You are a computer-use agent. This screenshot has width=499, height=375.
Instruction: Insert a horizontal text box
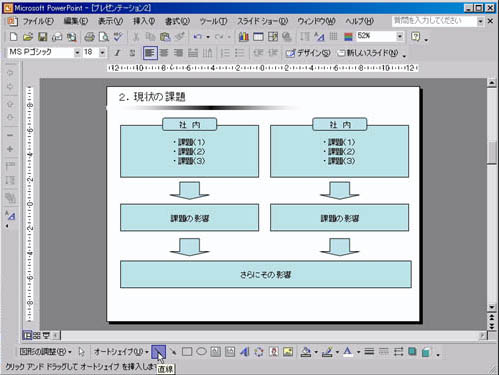pyautogui.click(x=216, y=352)
